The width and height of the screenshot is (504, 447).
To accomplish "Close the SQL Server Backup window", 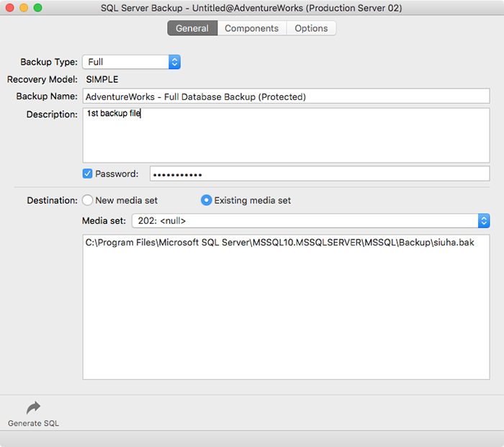I will [10, 8].
